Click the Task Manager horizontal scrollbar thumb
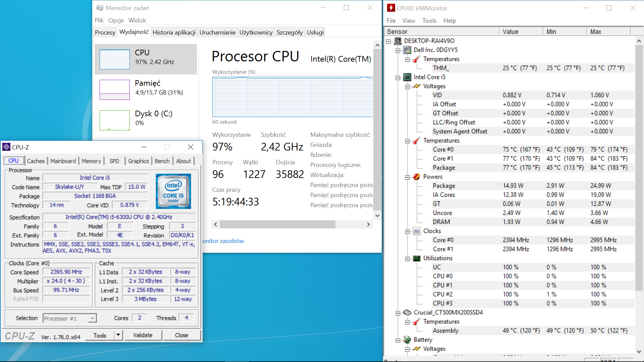The width and height of the screenshot is (644, 362). coord(278,224)
